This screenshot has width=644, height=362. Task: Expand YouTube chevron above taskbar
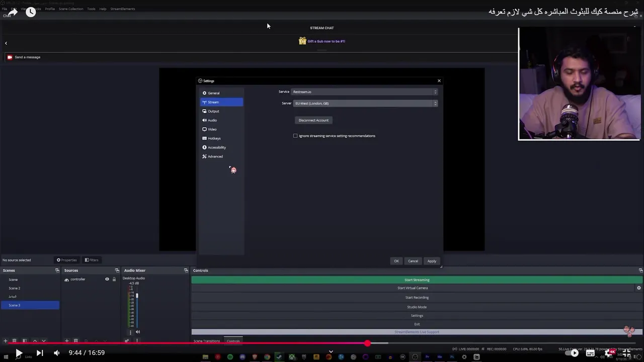tap(331, 351)
